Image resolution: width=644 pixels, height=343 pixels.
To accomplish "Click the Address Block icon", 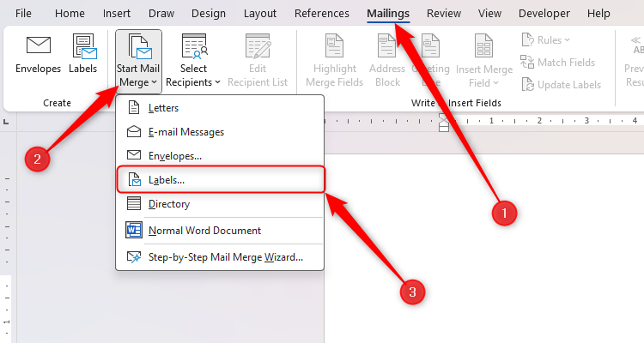I will click(x=387, y=45).
